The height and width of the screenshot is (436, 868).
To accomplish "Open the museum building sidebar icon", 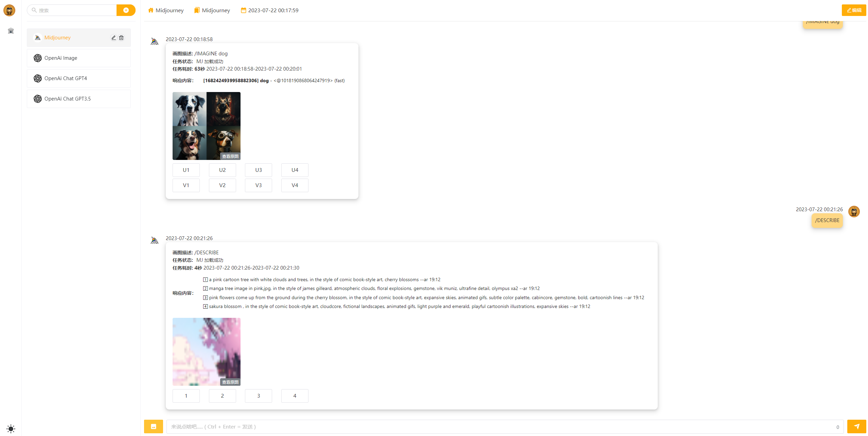I will [11, 31].
